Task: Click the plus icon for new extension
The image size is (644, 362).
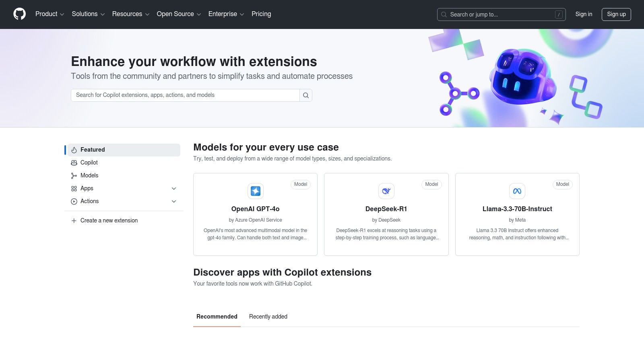Action: [74, 221]
